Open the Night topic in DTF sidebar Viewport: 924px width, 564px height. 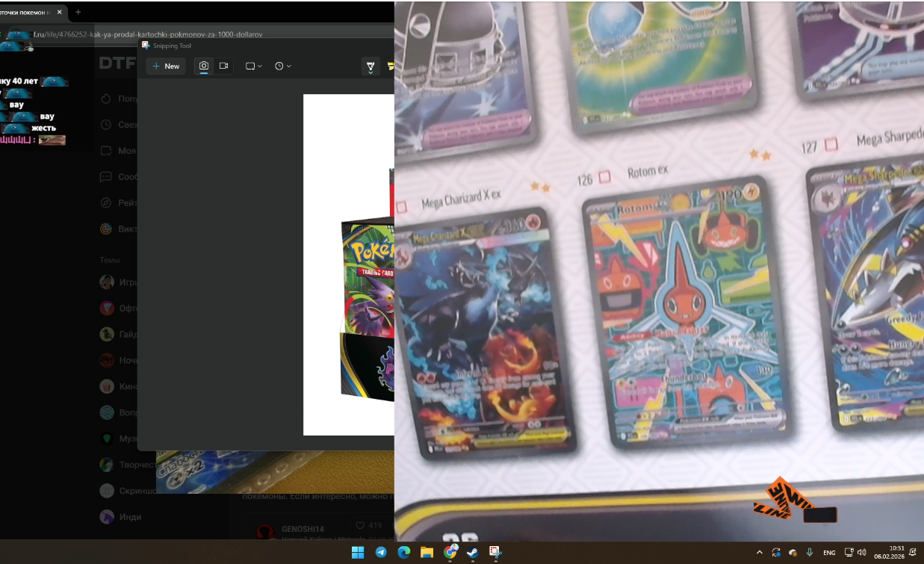pos(118,360)
